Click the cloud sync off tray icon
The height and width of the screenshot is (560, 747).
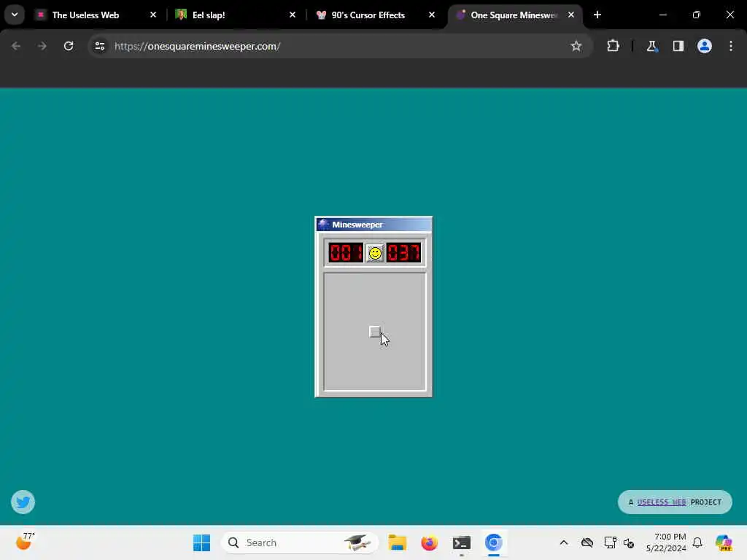tap(587, 542)
